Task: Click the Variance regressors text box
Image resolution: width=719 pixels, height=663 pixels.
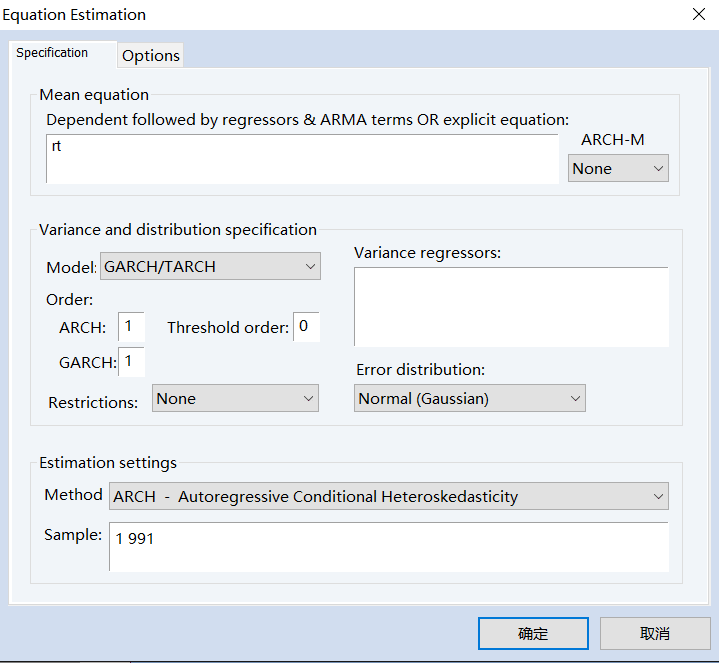Action: pos(511,306)
